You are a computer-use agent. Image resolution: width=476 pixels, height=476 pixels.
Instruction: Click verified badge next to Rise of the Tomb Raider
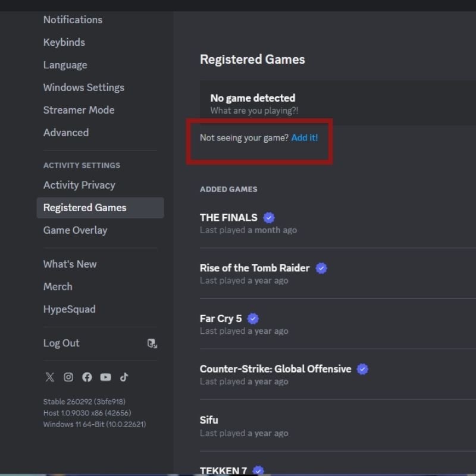point(321,268)
